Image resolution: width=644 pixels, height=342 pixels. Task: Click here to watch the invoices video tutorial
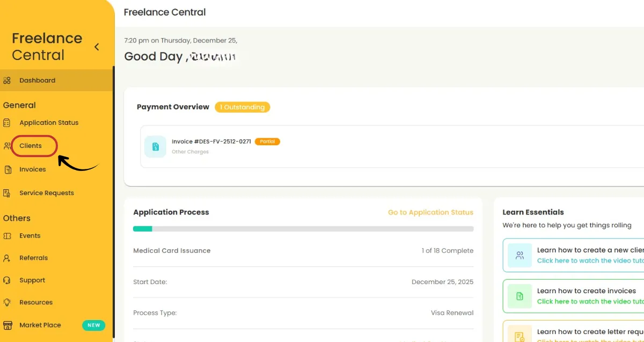point(589,301)
